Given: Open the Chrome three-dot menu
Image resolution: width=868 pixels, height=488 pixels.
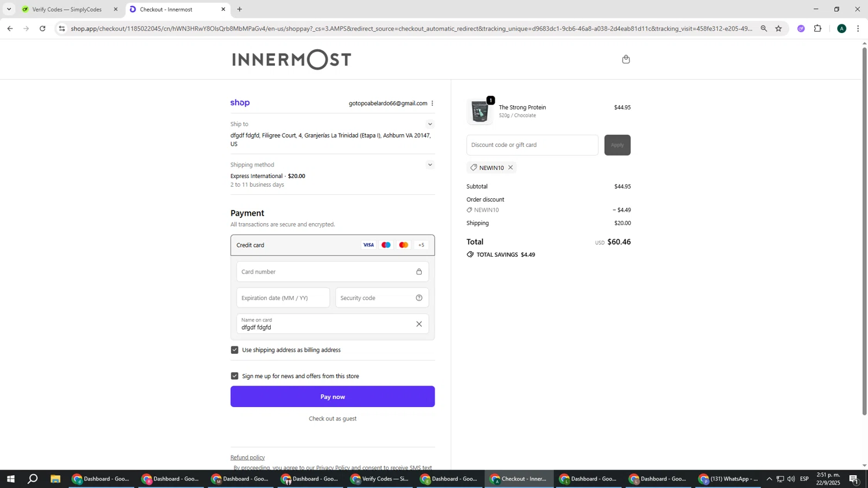Looking at the screenshot, I should tap(858, 28).
